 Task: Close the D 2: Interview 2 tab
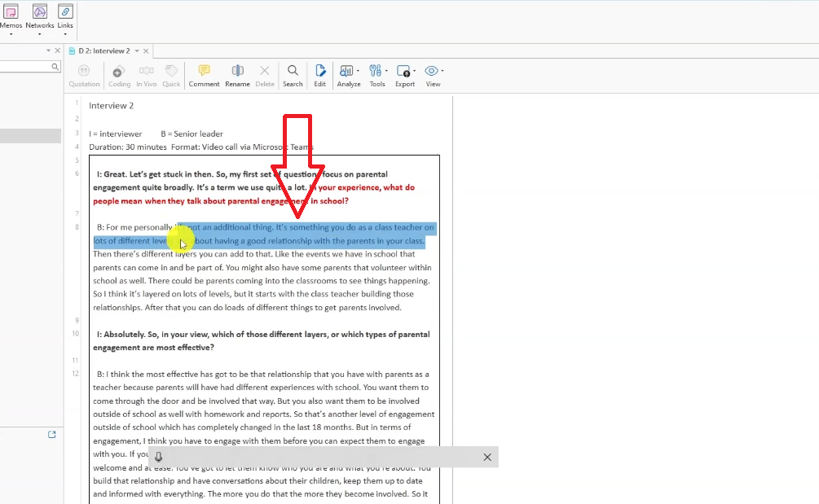click(x=147, y=51)
